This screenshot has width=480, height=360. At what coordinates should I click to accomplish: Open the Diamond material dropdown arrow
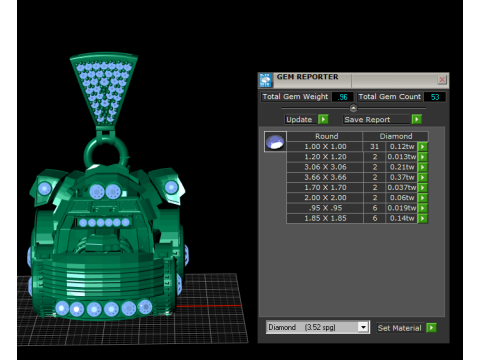click(363, 327)
